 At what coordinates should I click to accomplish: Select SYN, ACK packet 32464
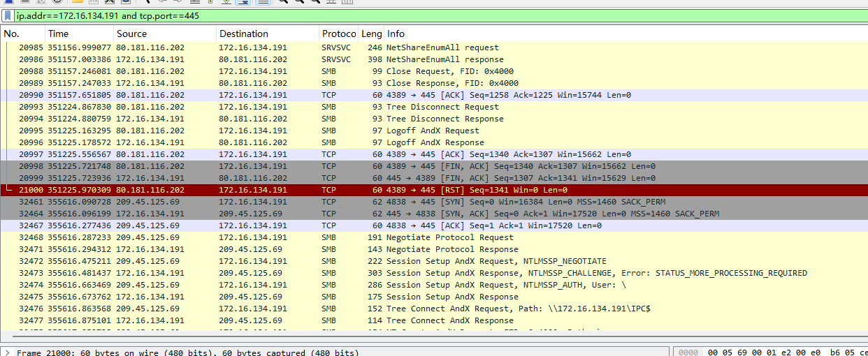434,214
